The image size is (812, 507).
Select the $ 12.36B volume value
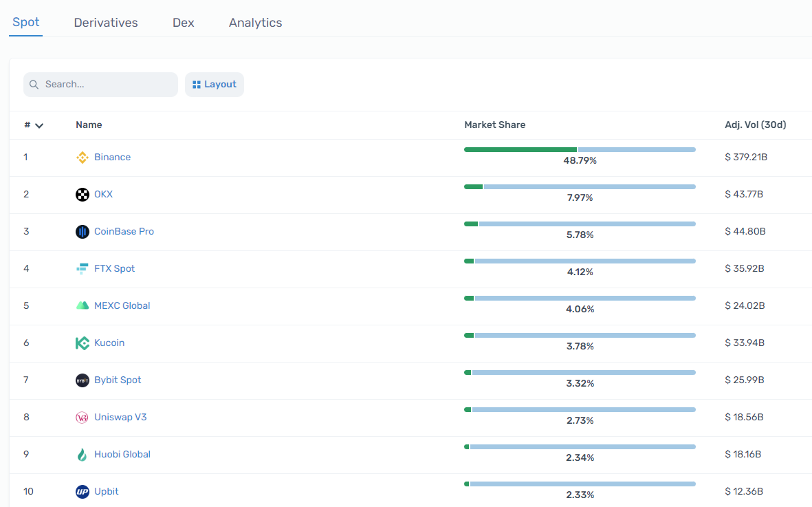[744, 491]
